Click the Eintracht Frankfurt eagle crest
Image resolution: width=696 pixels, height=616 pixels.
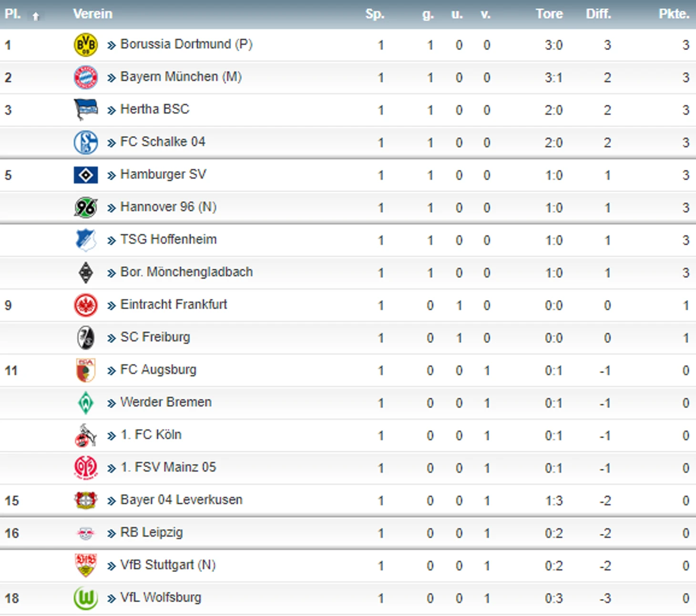86,305
